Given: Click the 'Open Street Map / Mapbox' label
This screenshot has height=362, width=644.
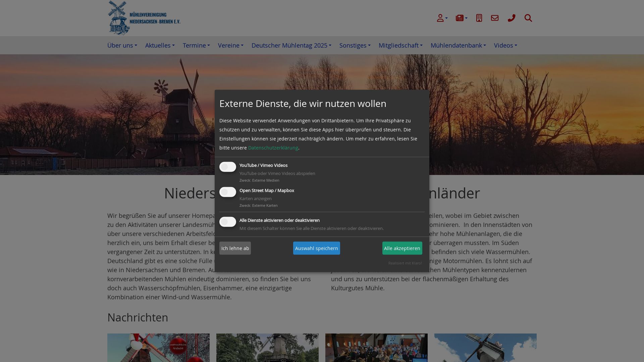Looking at the screenshot, I should pyautogui.click(x=267, y=191).
